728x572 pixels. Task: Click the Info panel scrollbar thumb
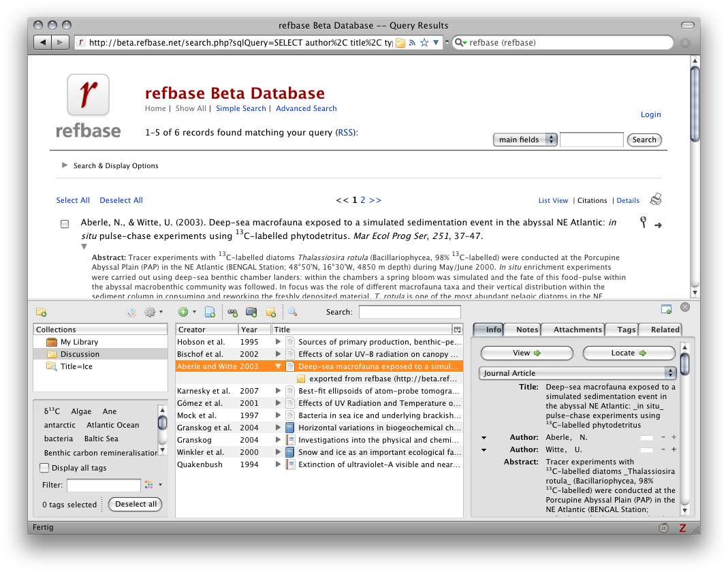click(x=685, y=364)
